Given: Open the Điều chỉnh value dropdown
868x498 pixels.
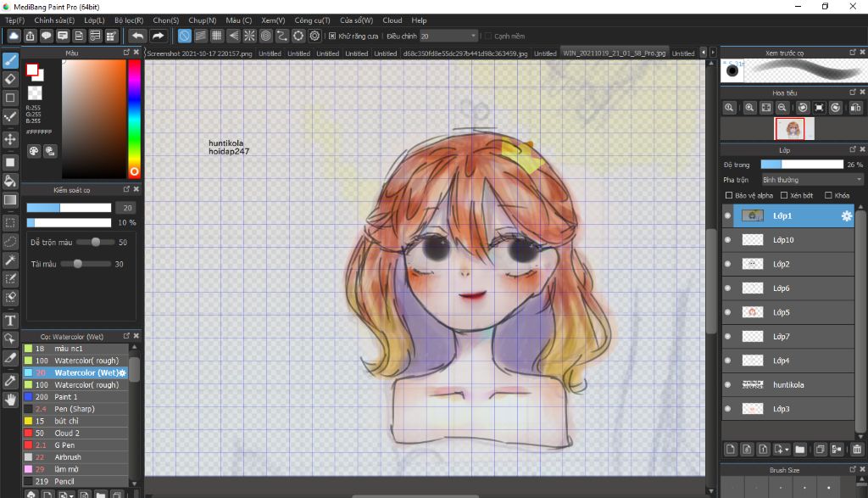Looking at the screenshot, I should pos(448,36).
